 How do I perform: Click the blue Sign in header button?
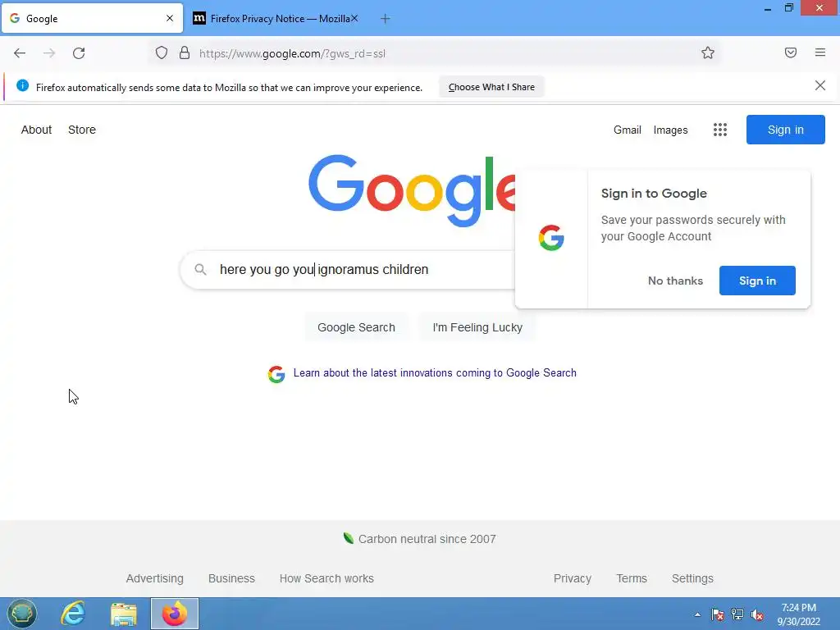[785, 130]
